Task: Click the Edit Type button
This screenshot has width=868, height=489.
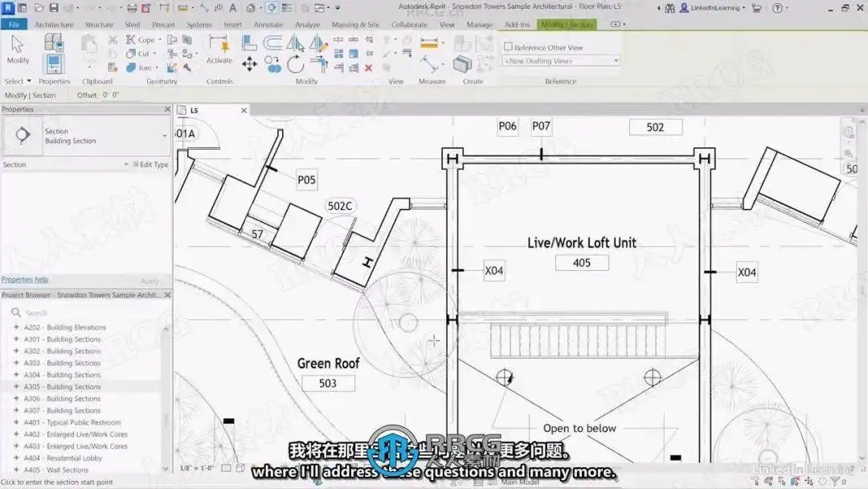Action: 150,165
